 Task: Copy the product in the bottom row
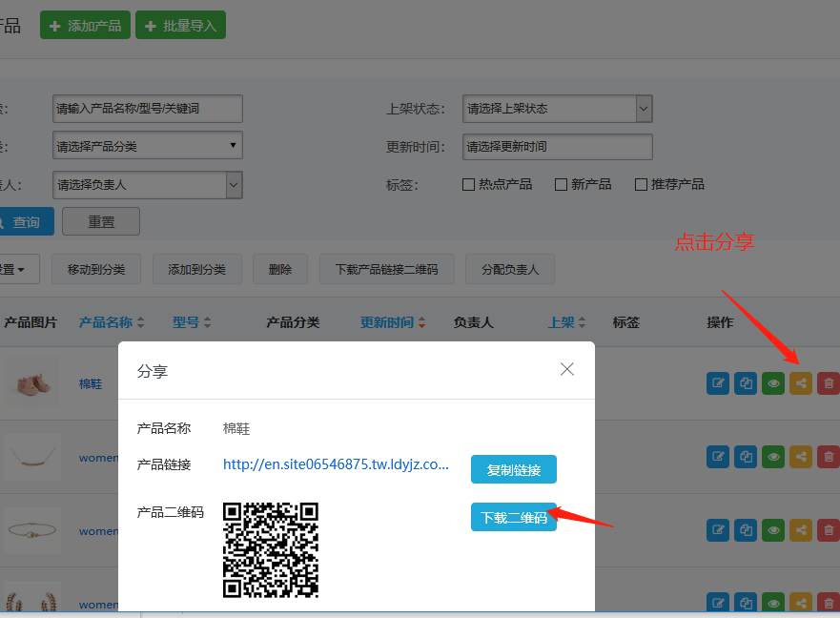tap(745, 603)
